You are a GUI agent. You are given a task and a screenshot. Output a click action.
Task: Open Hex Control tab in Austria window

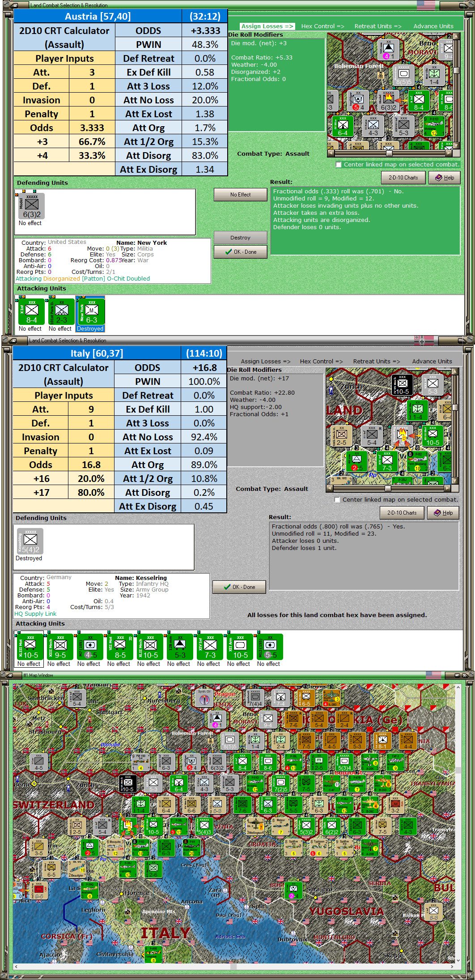click(x=322, y=26)
